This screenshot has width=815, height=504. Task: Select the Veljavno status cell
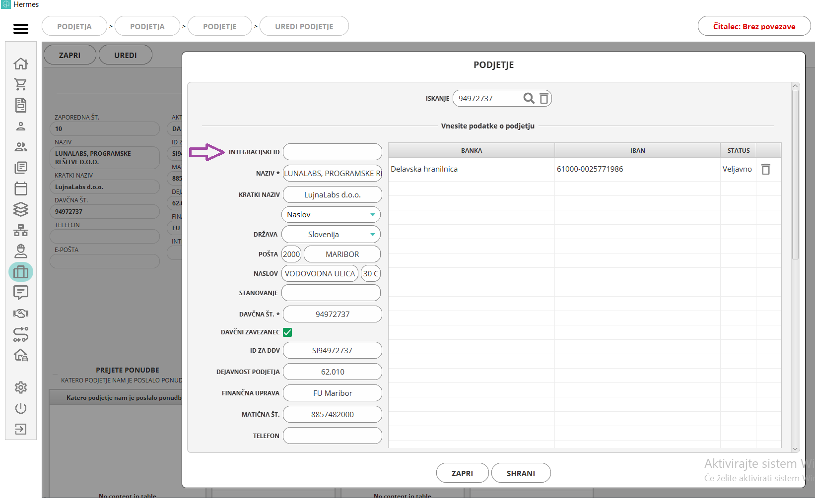[x=738, y=169]
